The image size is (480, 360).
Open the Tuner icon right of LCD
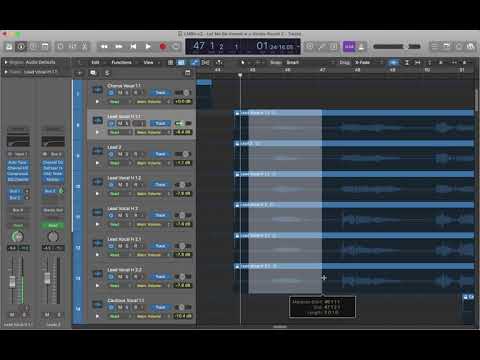click(322, 47)
